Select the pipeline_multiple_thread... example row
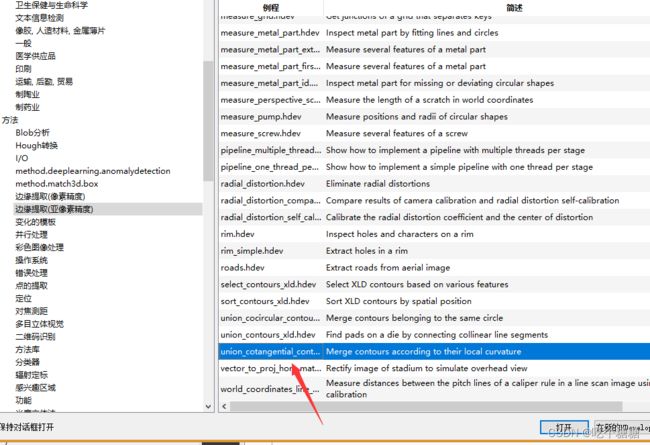 tap(434, 150)
